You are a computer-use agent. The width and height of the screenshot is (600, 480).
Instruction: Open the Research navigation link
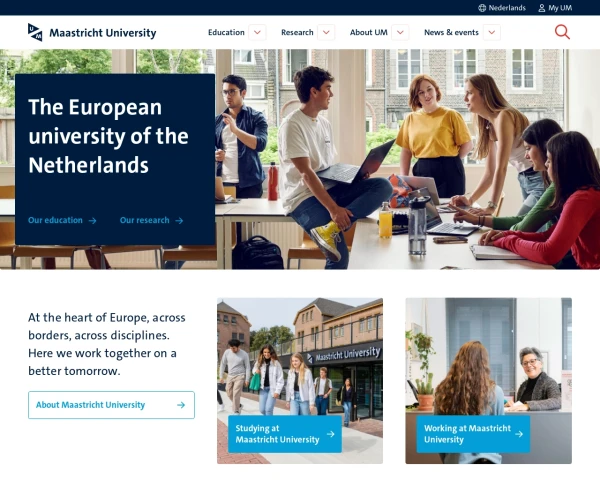pos(297,32)
